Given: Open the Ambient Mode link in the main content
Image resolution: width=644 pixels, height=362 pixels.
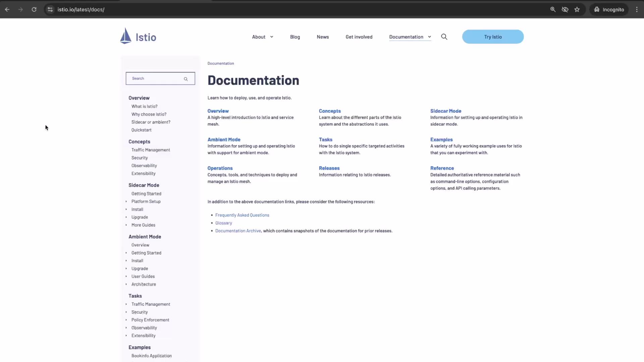Looking at the screenshot, I should [224, 139].
